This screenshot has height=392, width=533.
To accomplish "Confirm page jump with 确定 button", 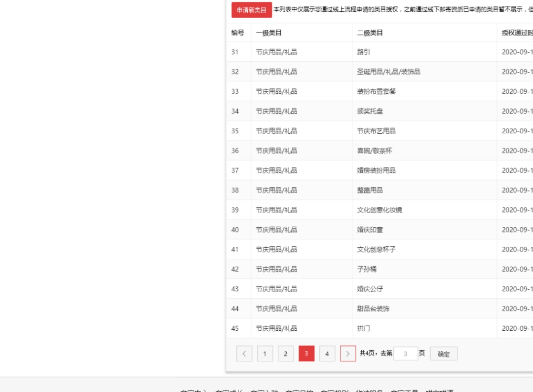I will [x=444, y=353].
